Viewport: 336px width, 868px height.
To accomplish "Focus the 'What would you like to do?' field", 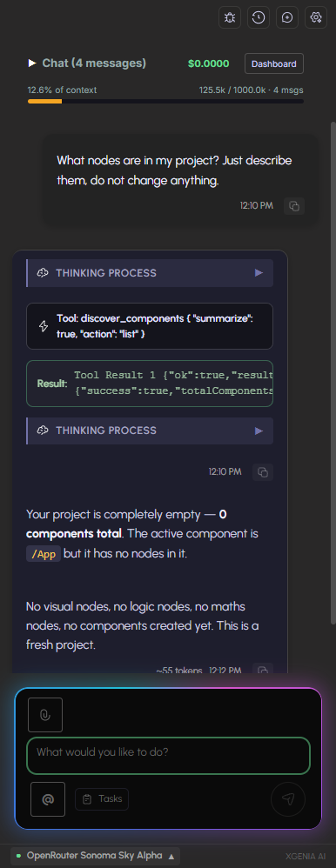I will (168, 756).
